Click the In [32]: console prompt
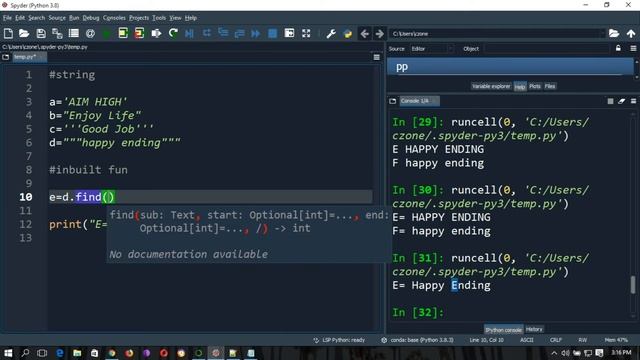 (x=418, y=313)
